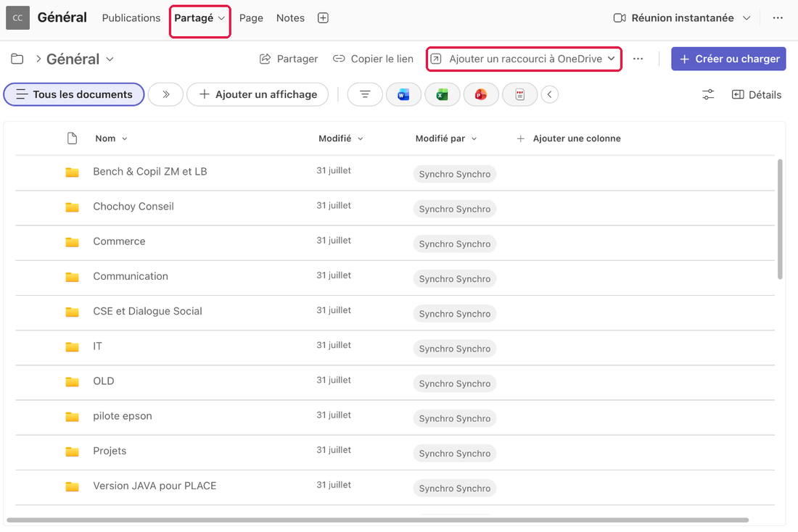Click the file type column header icon

pos(73,138)
